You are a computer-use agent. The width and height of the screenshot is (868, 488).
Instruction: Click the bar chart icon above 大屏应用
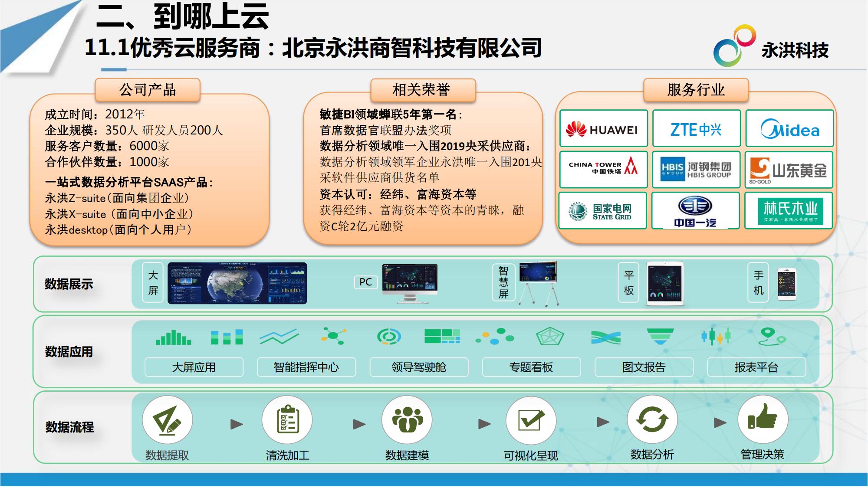[x=173, y=337]
